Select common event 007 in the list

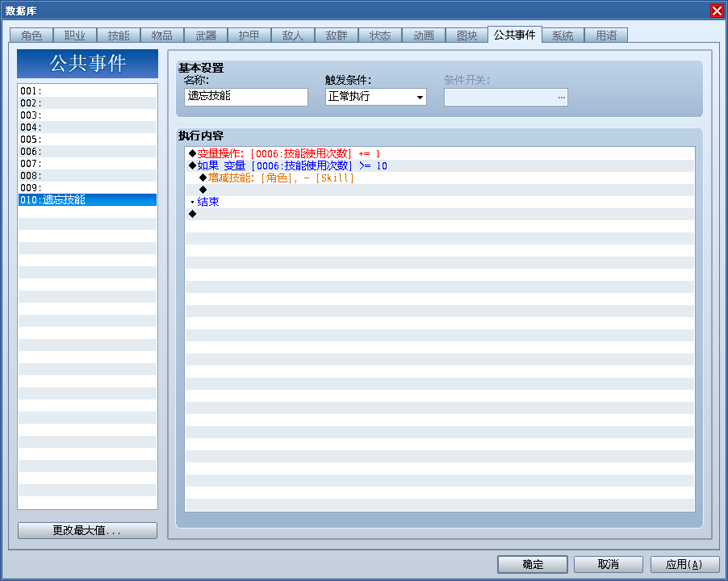(87, 163)
